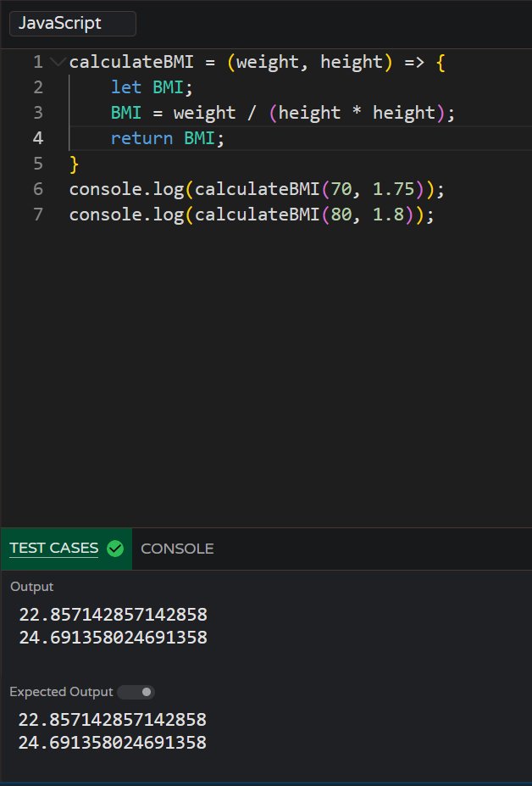
Task: Select line number 2 in the gutter
Action: 38,87
